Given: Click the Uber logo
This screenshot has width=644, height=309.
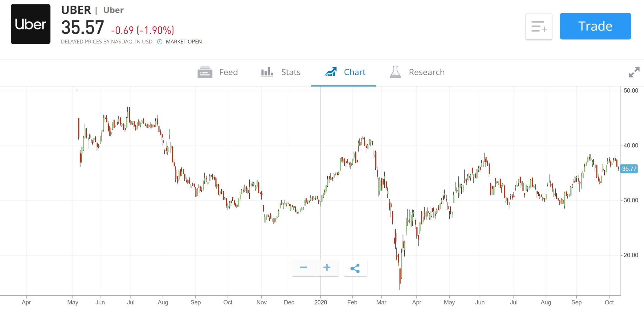Looking at the screenshot, I should click(31, 24).
